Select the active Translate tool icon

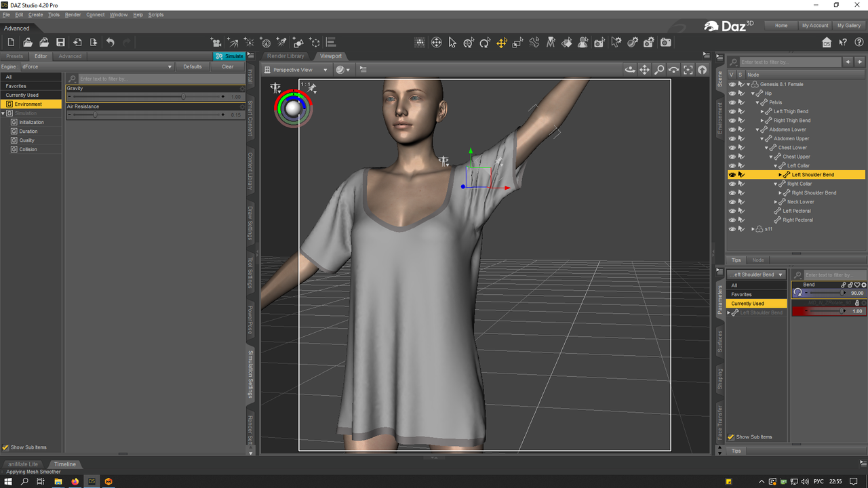point(502,42)
